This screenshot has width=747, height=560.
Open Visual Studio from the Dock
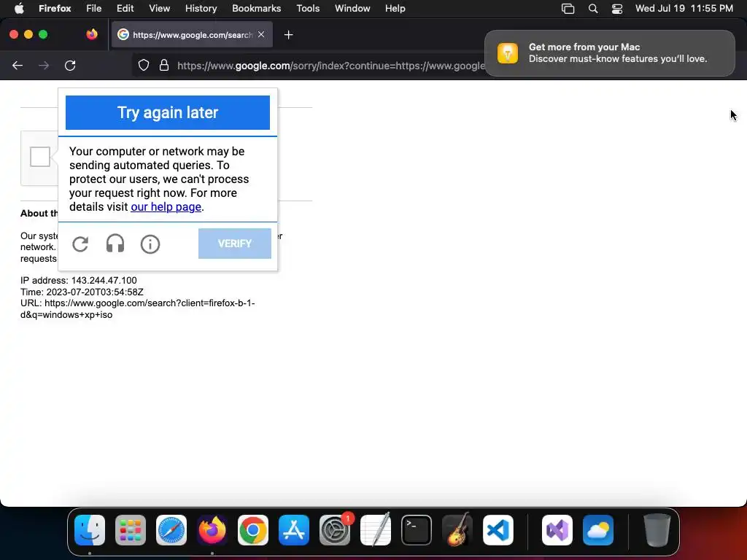pos(557,529)
